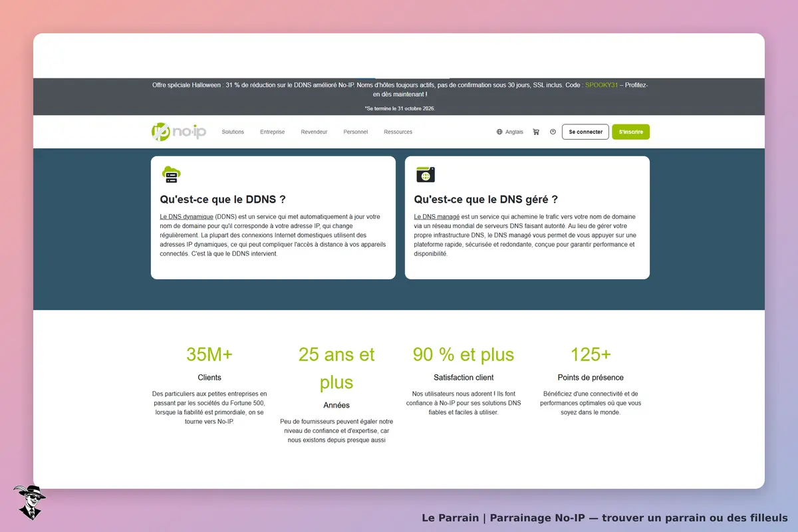Click the 90 % et plus statistic

pos(464,354)
